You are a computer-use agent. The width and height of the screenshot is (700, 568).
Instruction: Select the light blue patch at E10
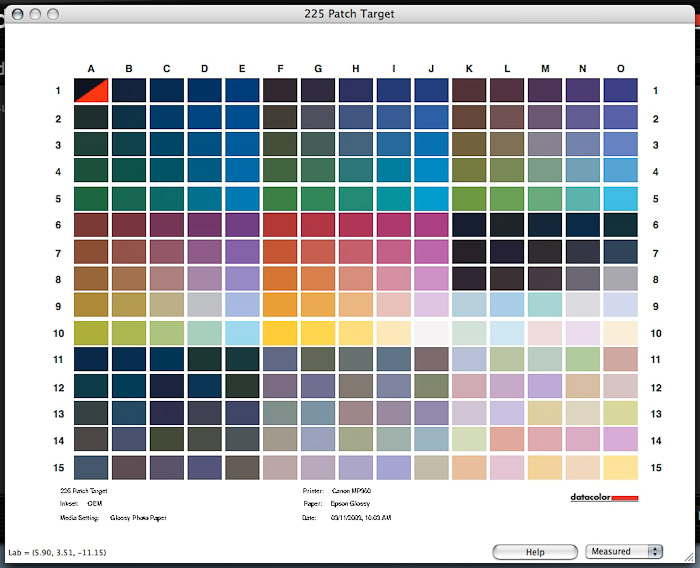(x=242, y=333)
